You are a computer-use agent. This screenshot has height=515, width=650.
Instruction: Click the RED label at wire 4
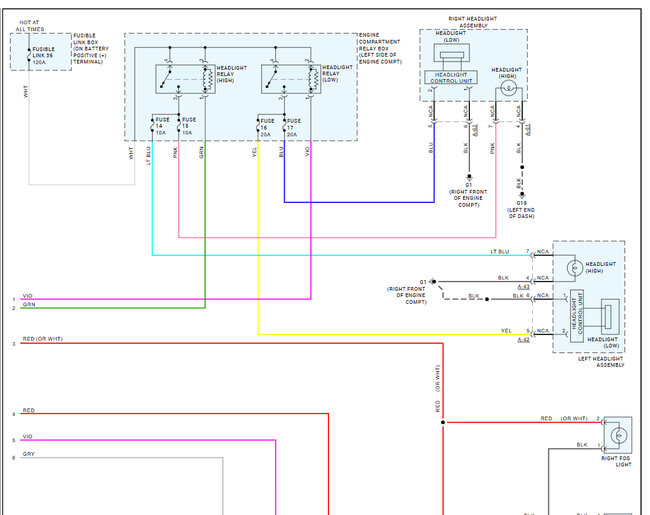28,410
